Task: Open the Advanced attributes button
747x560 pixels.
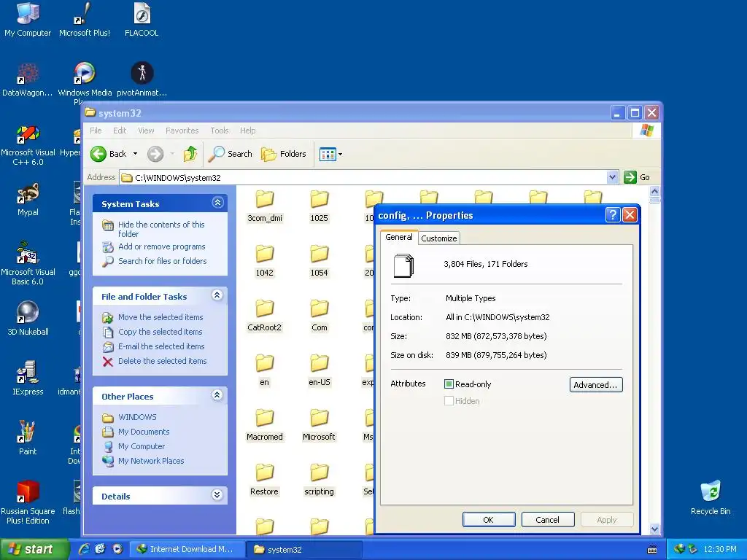Action: [x=595, y=385]
